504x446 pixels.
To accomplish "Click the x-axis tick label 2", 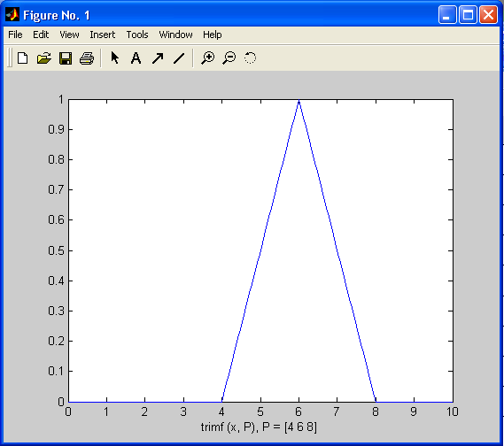I will (144, 411).
